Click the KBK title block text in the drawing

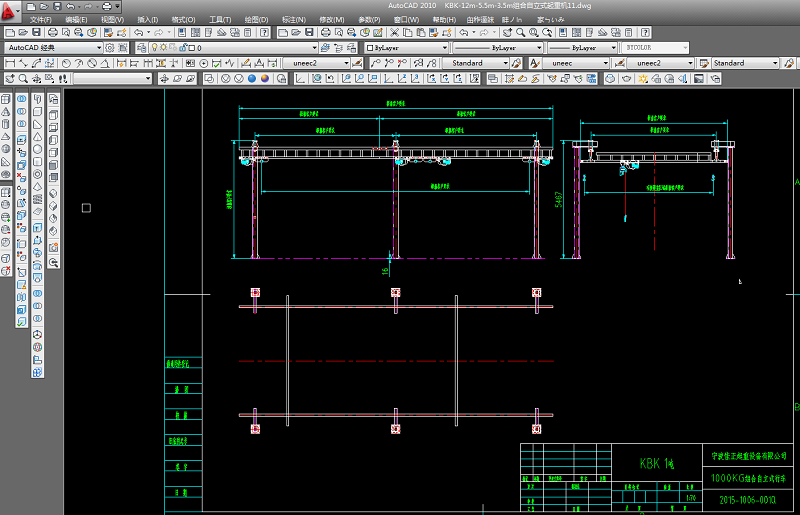(x=657, y=464)
